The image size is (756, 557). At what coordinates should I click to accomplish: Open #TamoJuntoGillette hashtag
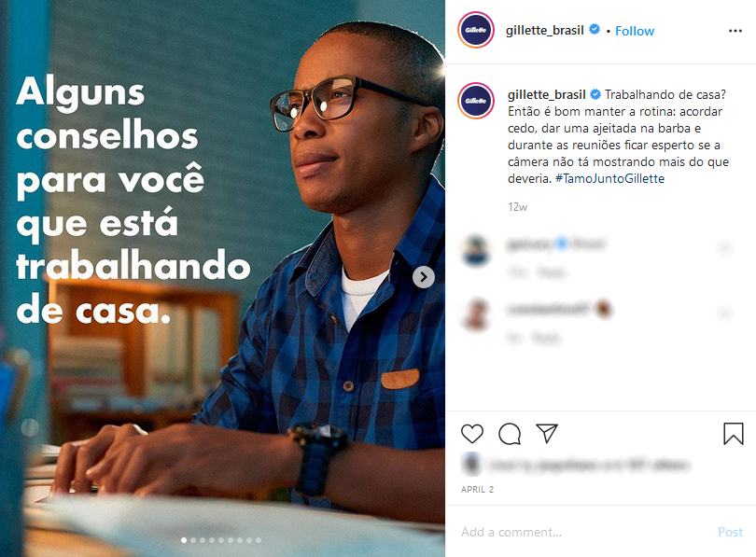point(609,179)
